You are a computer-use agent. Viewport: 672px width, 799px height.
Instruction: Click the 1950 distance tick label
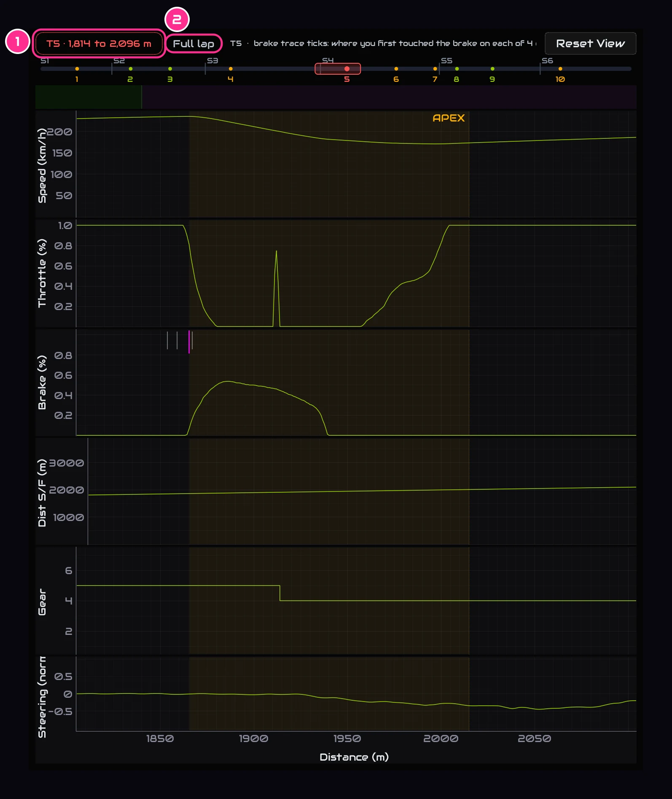pos(347,739)
